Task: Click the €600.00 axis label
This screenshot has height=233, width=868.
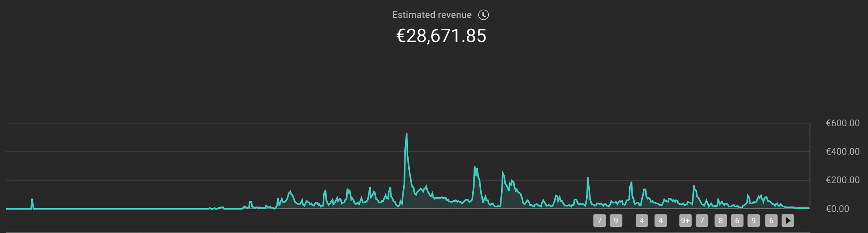Action: 843,123
